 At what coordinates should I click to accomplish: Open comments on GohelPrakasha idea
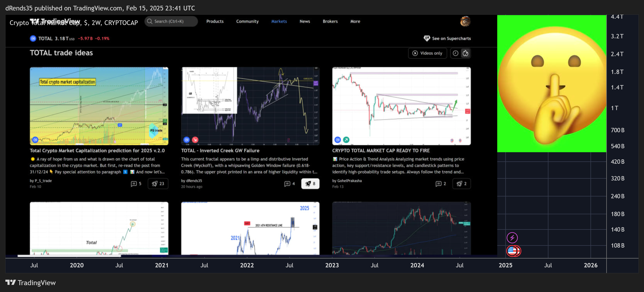pyautogui.click(x=441, y=184)
